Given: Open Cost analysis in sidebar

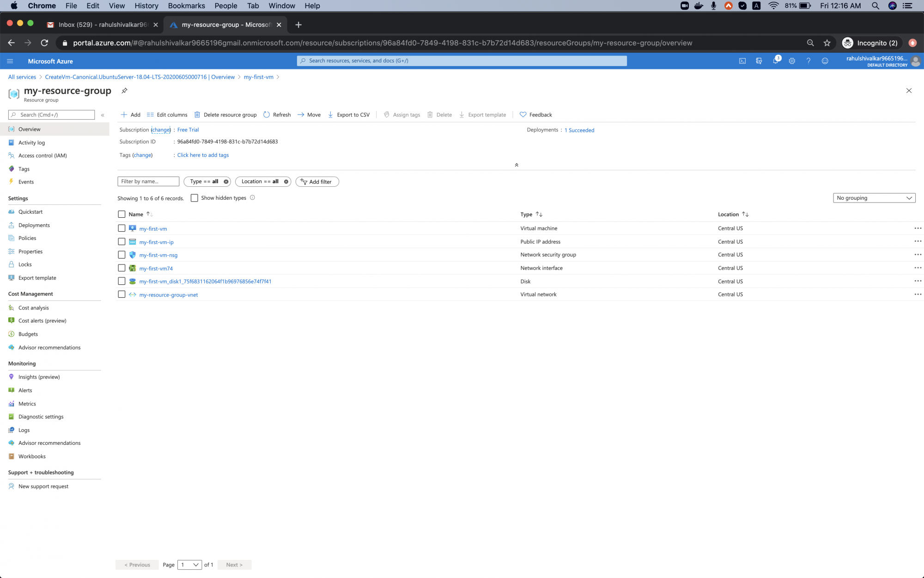Looking at the screenshot, I should pos(33,307).
